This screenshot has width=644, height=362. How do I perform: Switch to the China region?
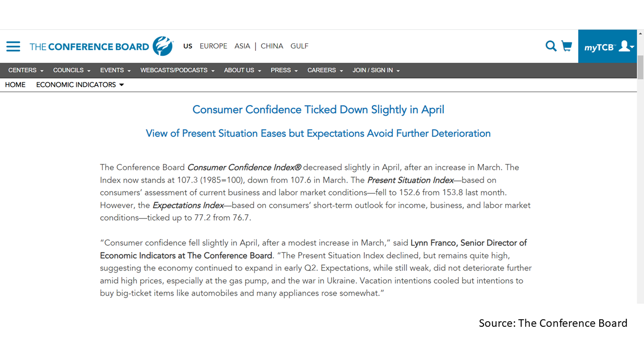tap(272, 46)
